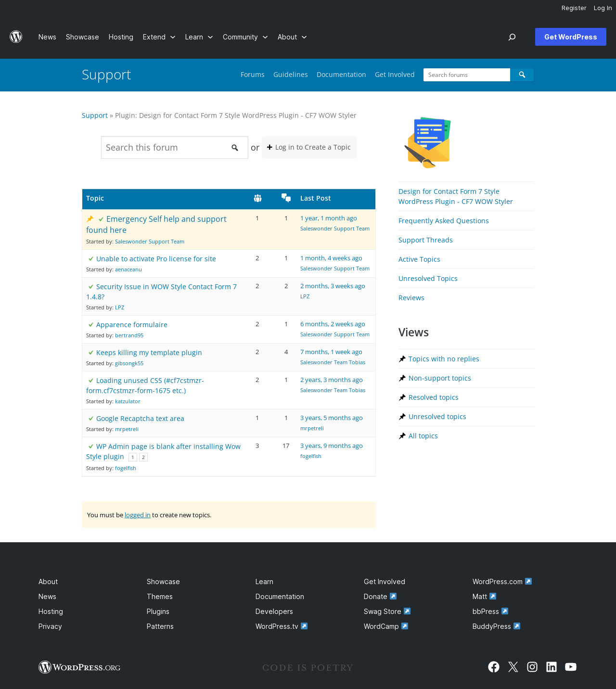The width and height of the screenshot is (616, 689).
Task: Expand the About menu
Action: 292,37
